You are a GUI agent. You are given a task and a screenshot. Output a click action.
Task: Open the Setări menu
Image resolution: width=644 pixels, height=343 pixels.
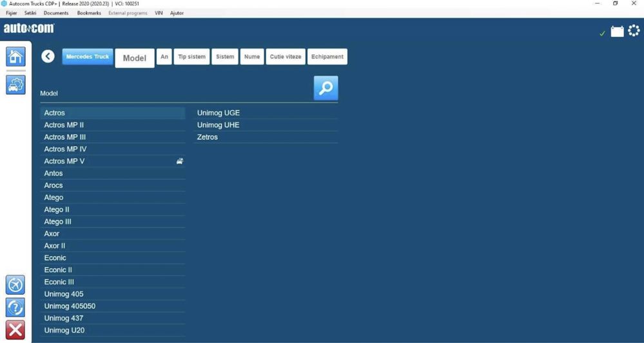[x=30, y=13]
